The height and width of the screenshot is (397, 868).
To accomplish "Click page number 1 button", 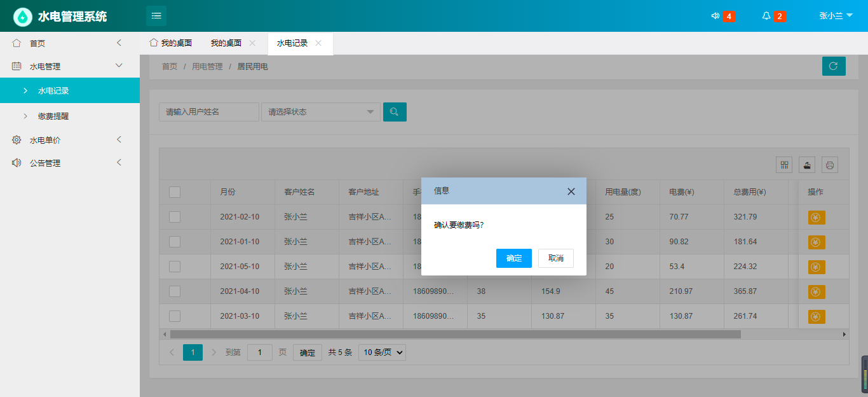I will [x=193, y=352].
